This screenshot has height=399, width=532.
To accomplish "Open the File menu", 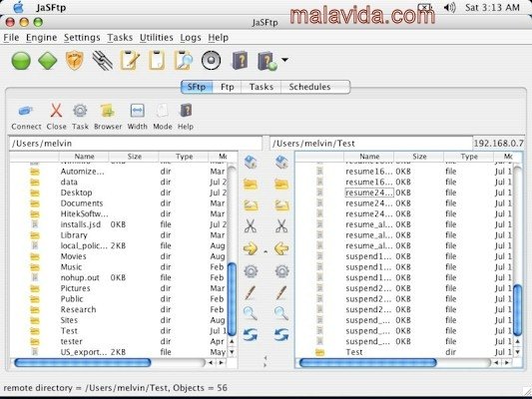I will [x=11, y=38].
